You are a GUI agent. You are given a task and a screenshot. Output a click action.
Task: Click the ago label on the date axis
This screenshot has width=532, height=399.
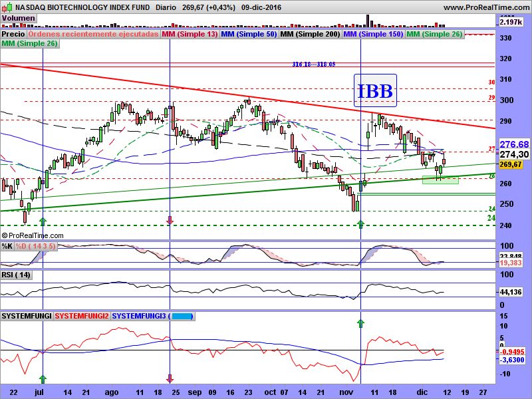coord(112,392)
